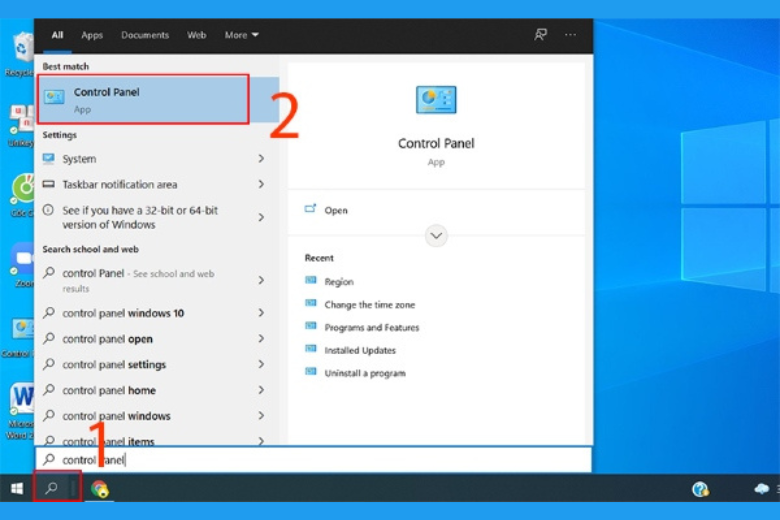780x520 pixels.
Task: Click the Open icon in preview pane
Action: pyautogui.click(x=310, y=209)
